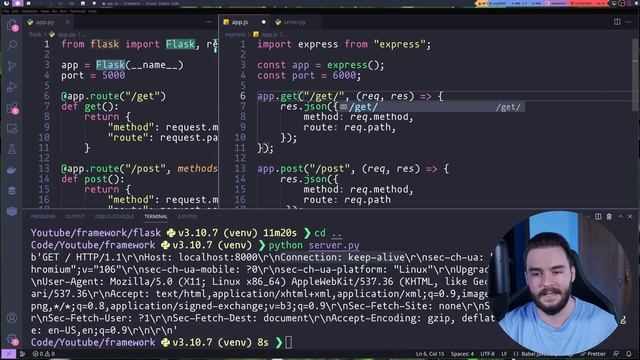The width and height of the screenshot is (640, 360).
Task: Click Ln 6, Col 15 in status bar
Action: (x=430, y=354)
